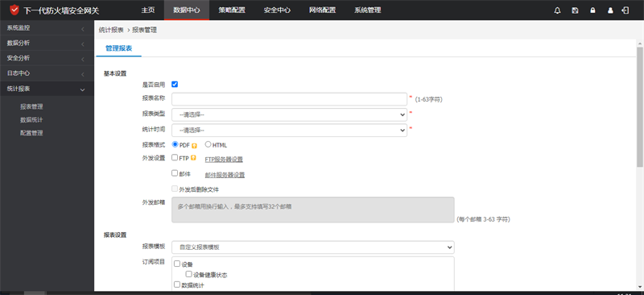
Task: Click the firewall shield logo
Action: (14, 10)
